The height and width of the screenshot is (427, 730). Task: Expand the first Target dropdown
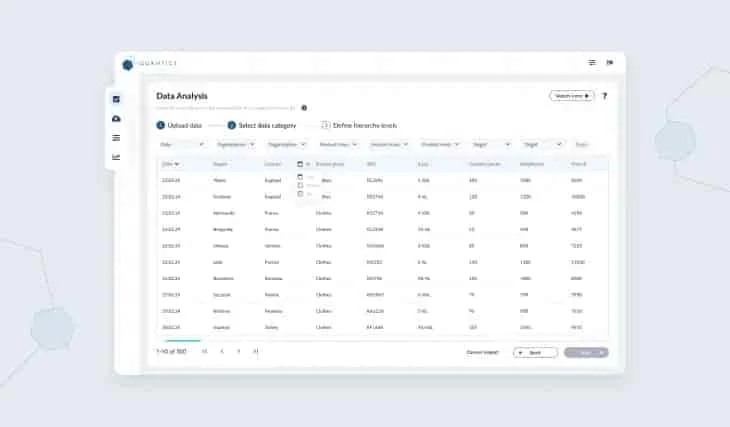[492, 144]
